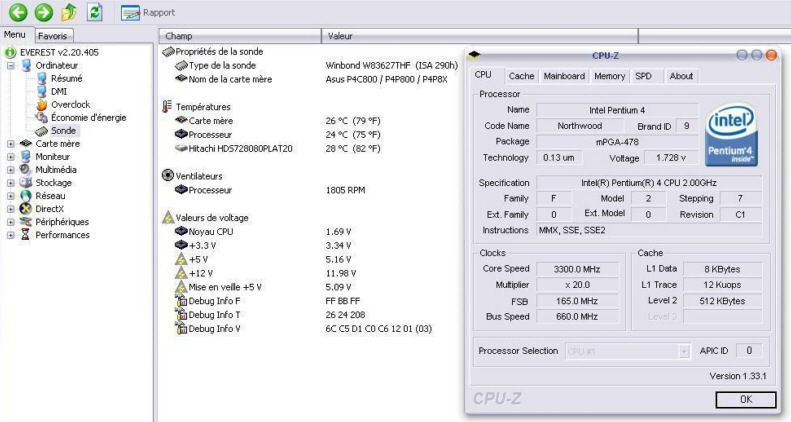Open the Memory tab in CPU-Z
The height and width of the screenshot is (422, 791).
pyautogui.click(x=609, y=76)
